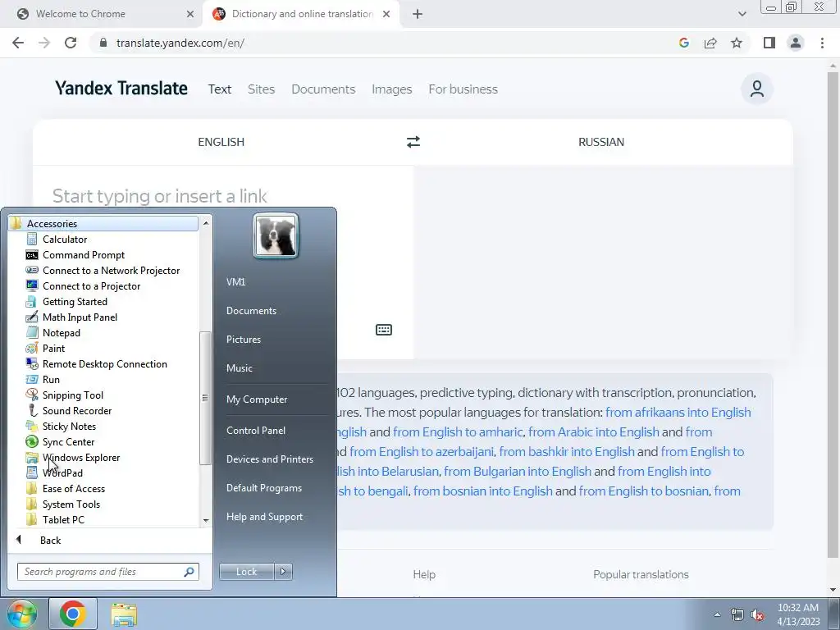Open the 'from English to amharic' link
The height and width of the screenshot is (630, 840).
pos(458,431)
